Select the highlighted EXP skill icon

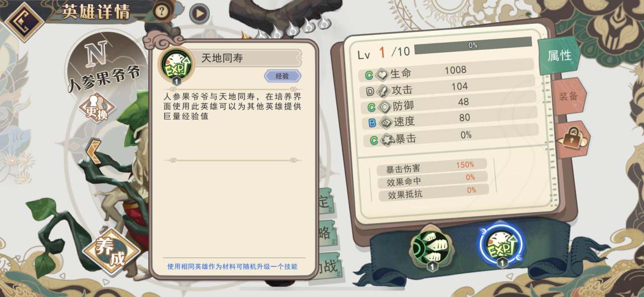pyautogui.click(x=501, y=246)
